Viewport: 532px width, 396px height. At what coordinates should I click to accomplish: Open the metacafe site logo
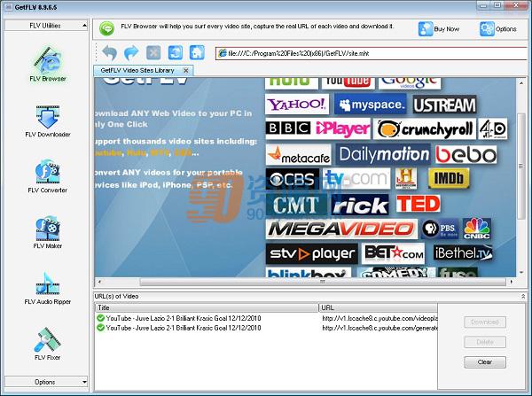(298, 154)
